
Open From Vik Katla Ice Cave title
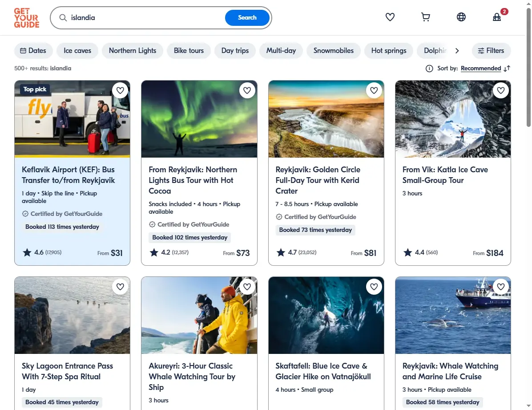[x=445, y=175]
